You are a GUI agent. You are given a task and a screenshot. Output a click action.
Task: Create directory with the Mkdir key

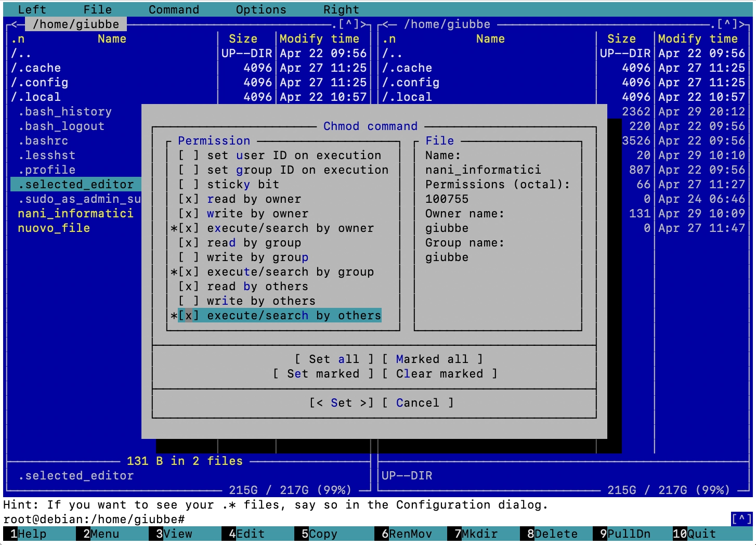tap(474, 534)
